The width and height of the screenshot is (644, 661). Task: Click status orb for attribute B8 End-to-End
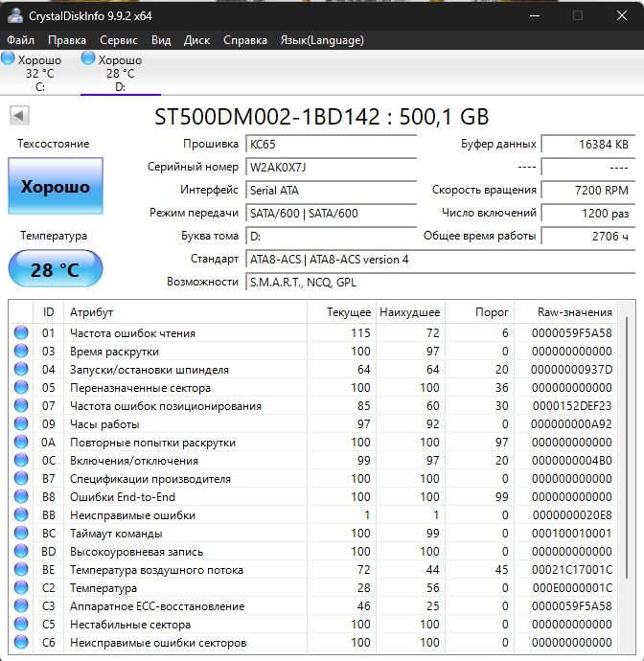pos(21,496)
